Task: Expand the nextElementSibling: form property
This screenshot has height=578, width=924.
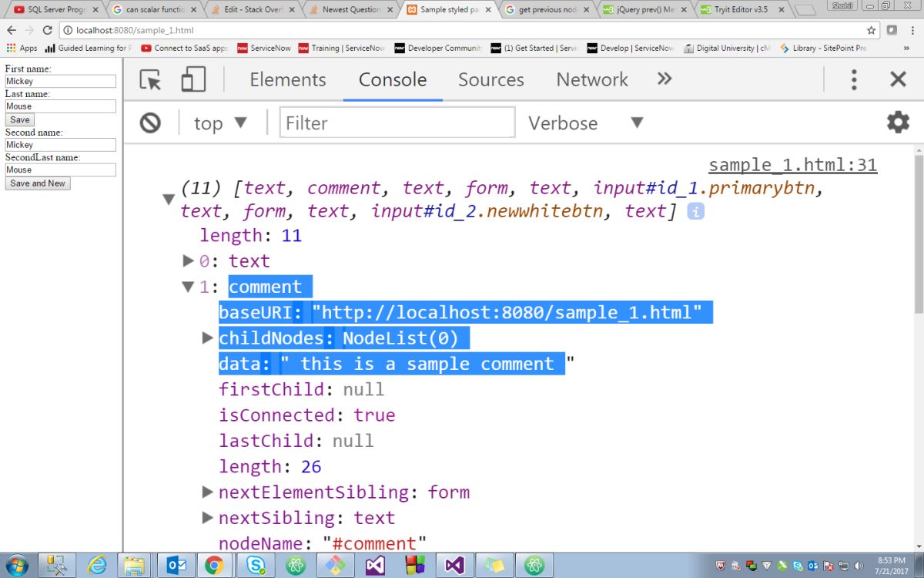Action: (206, 492)
